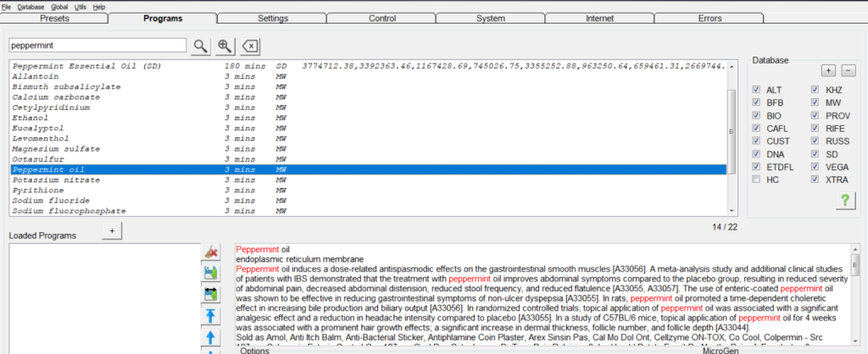Click the zoom-plus advanced search icon
This screenshot has height=354, width=868.
pos(225,46)
